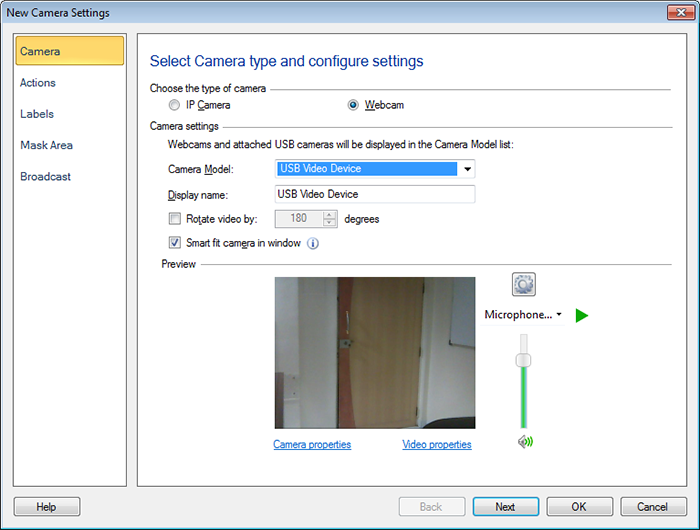Go to the Broadcast section

pos(45,177)
